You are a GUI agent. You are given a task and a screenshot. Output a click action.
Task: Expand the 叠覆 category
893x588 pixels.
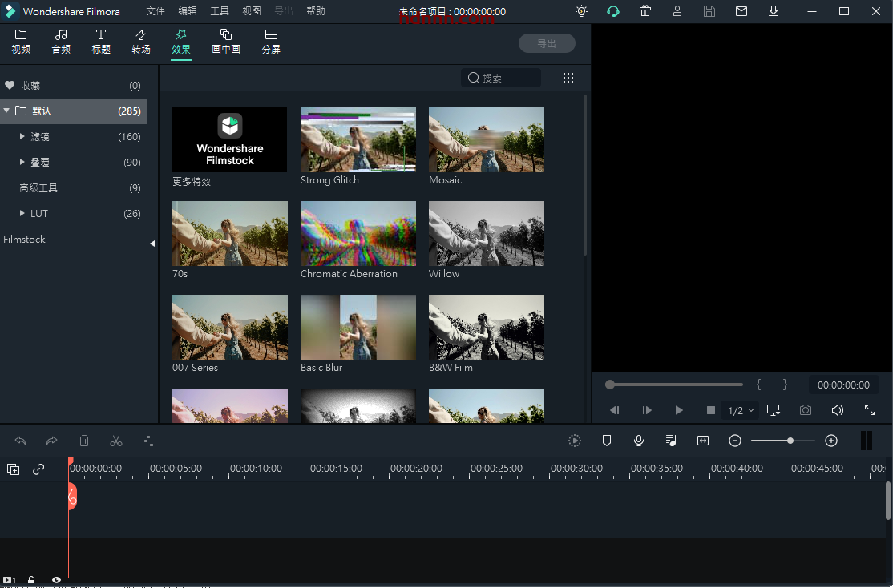(22, 162)
